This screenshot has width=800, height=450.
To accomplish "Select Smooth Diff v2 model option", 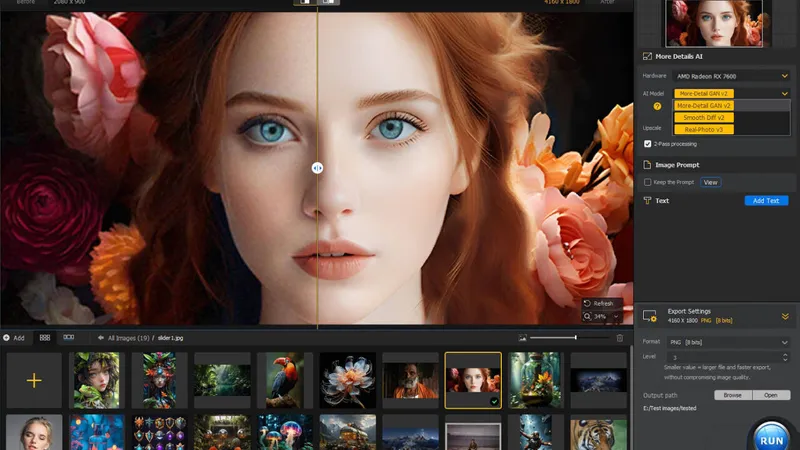I will point(704,117).
